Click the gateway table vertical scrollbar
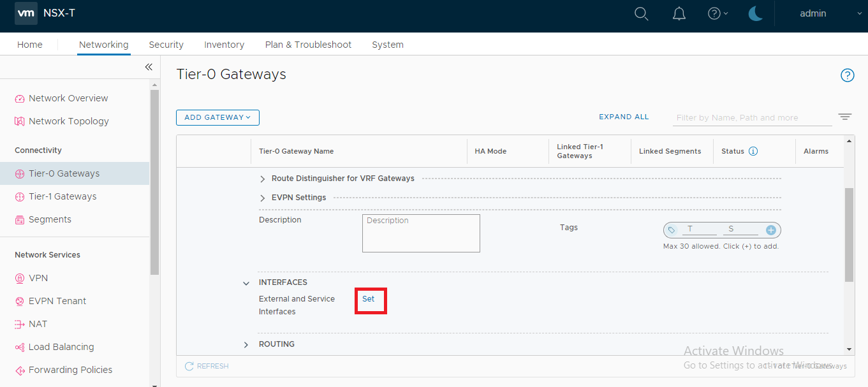Screen dimensions: 868x387 (849, 235)
